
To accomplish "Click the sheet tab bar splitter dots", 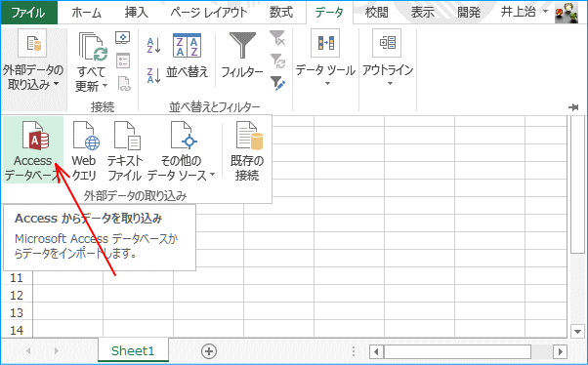I will coord(354,351).
